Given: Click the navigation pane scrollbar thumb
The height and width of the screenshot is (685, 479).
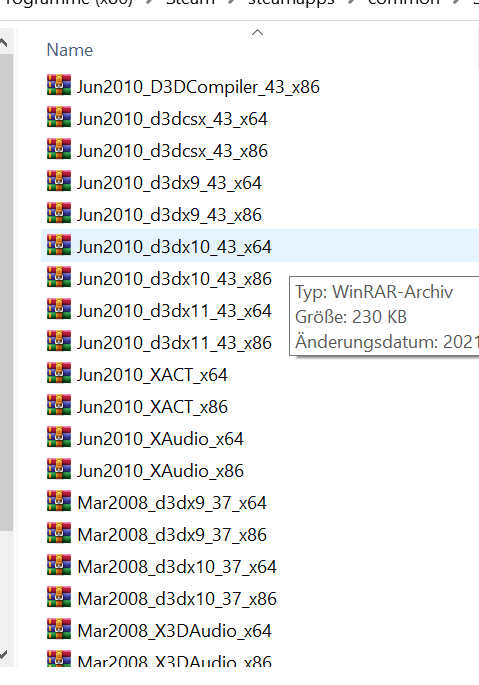Looking at the screenshot, I should click(x=6, y=293).
